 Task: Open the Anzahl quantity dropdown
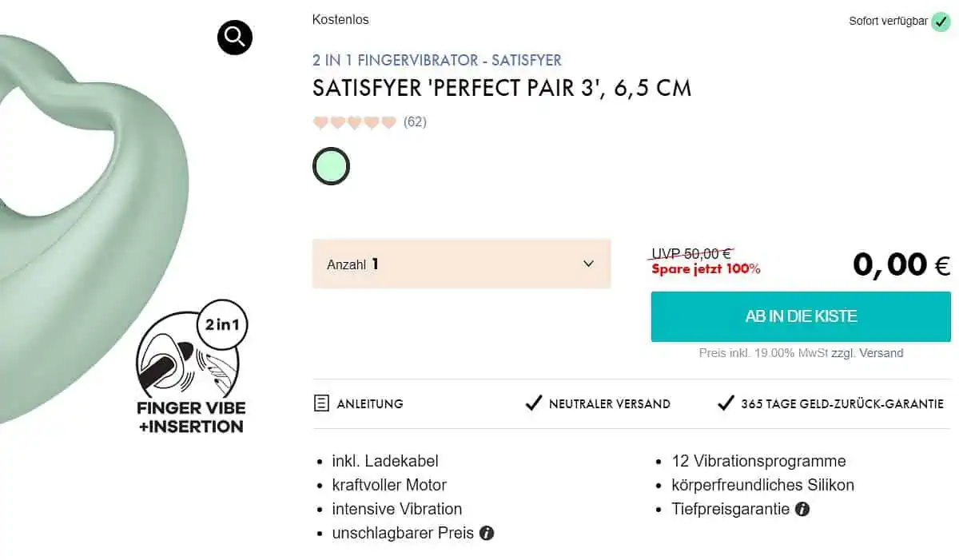pyautogui.click(x=462, y=264)
